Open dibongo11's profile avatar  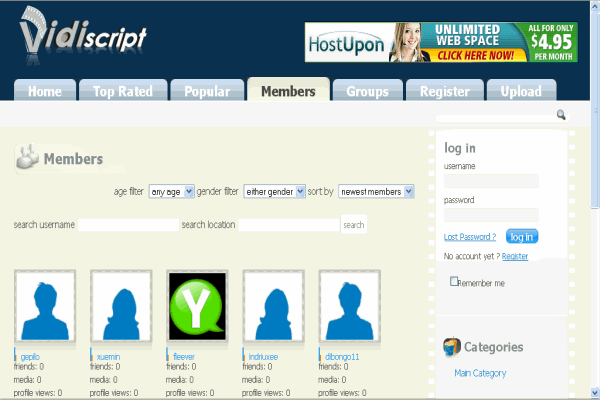pyautogui.click(x=349, y=307)
